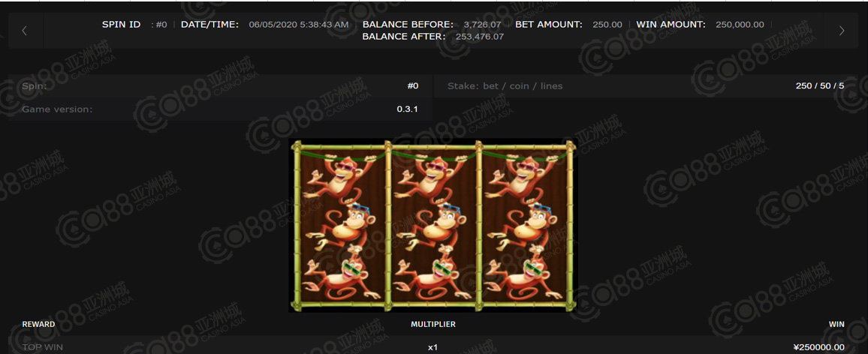Go to next spin with right arrow
The height and width of the screenshot is (354, 868).
pos(842,31)
